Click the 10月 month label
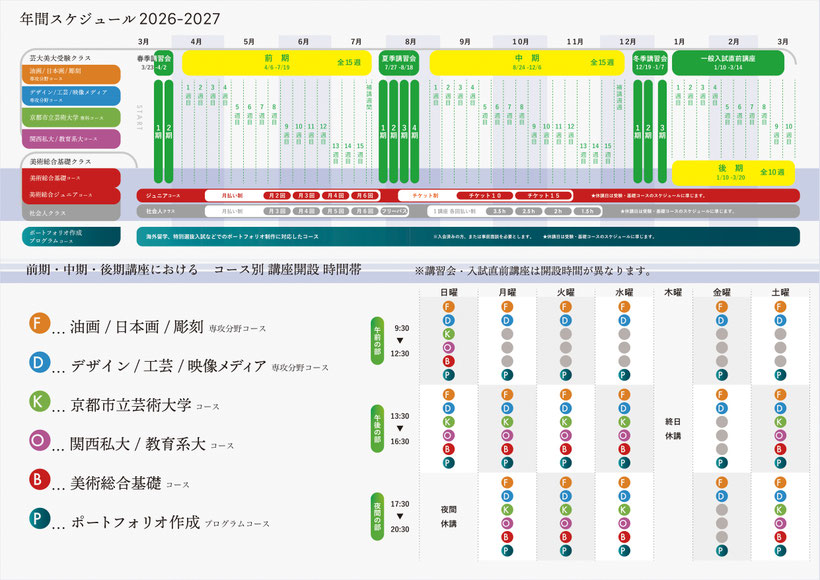Image resolution: width=820 pixels, height=580 pixels. [520, 41]
